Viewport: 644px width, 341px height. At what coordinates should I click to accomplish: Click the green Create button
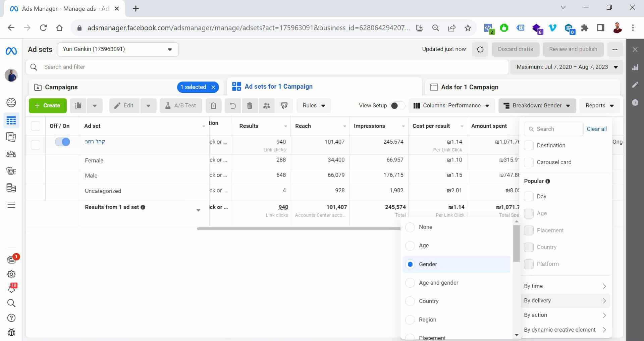pyautogui.click(x=48, y=106)
